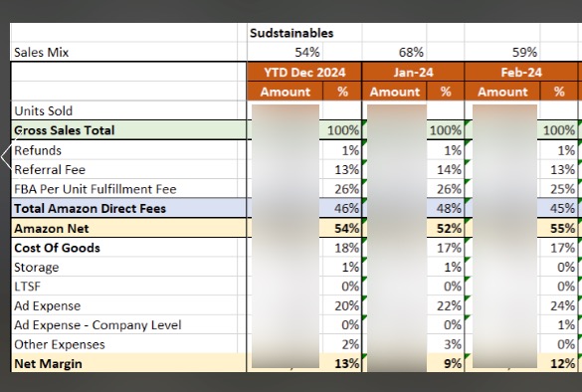
Task: Click the Jan-24 column header
Action: [x=413, y=72]
